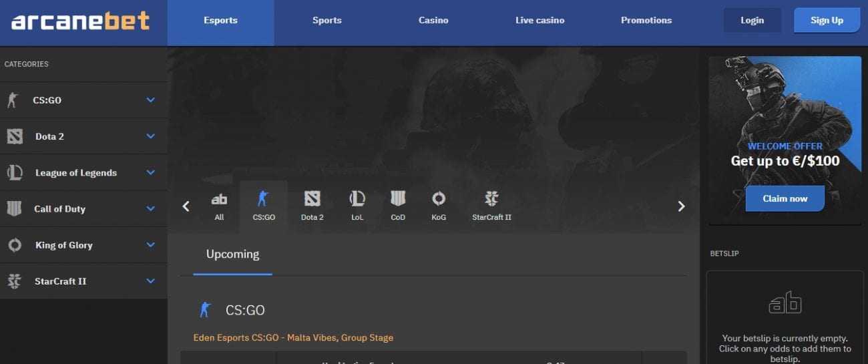
Task: Select the StarCraft II filter in carousel
Action: tap(491, 206)
